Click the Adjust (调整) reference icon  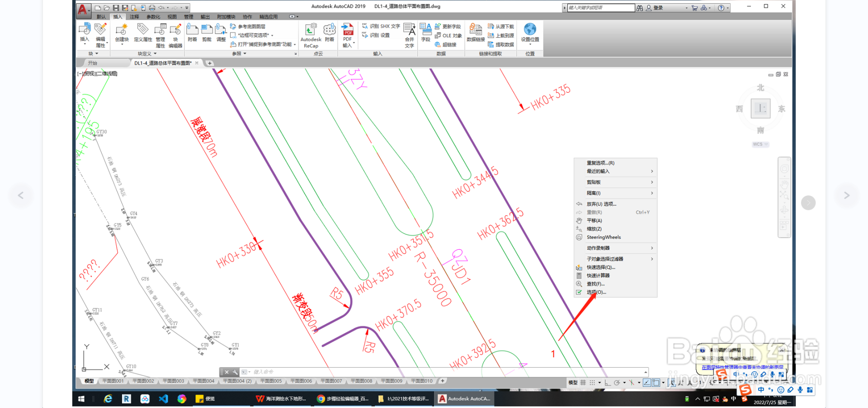click(221, 33)
